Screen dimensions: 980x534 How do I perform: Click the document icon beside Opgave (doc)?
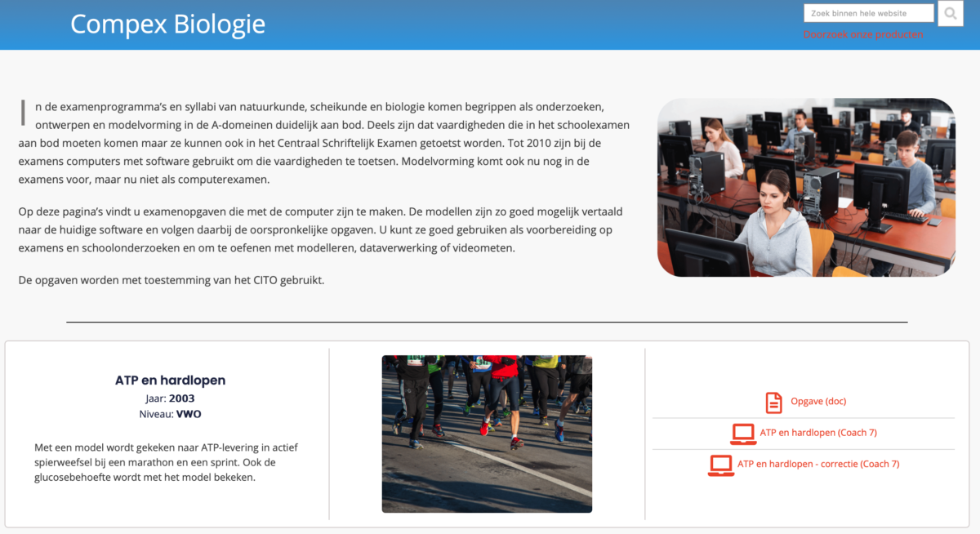(773, 402)
